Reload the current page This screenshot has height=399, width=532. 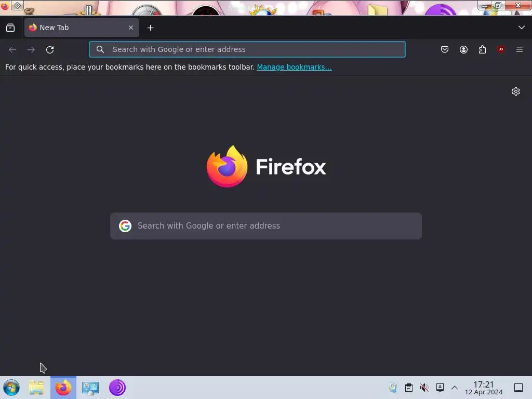(x=50, y=49)
